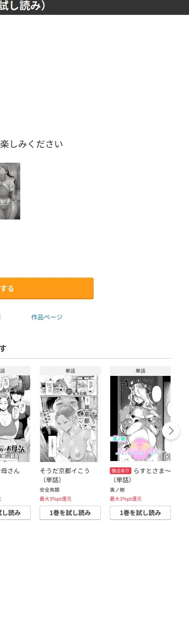This screenshot has width=189, height=644.
Task: Click the orange する button
Action: (46, 288)
